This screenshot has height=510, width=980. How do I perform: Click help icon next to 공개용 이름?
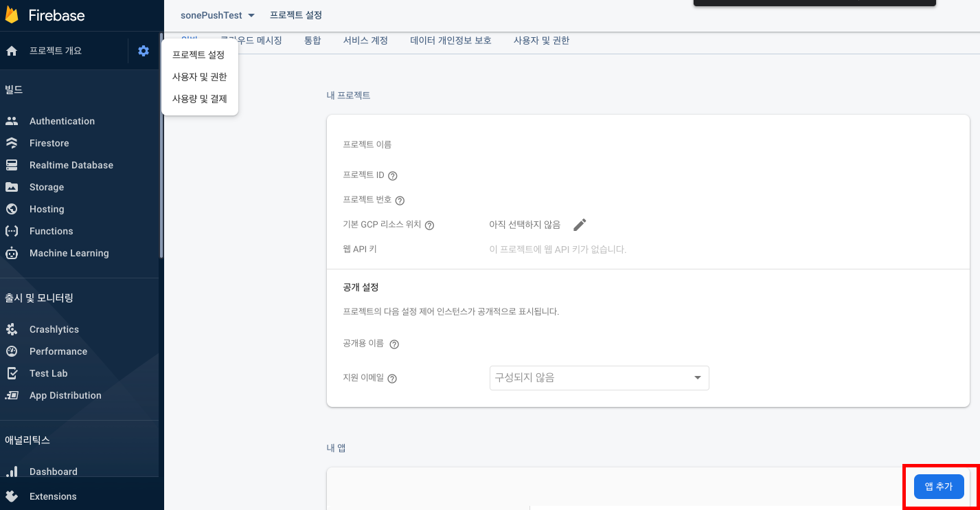[x=394, y=344]
